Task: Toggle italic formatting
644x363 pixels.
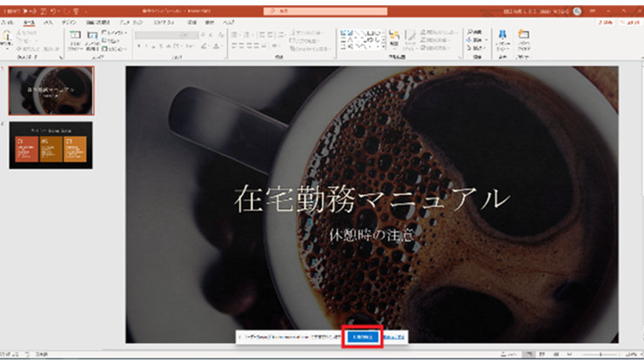Action: pos(146,46)
